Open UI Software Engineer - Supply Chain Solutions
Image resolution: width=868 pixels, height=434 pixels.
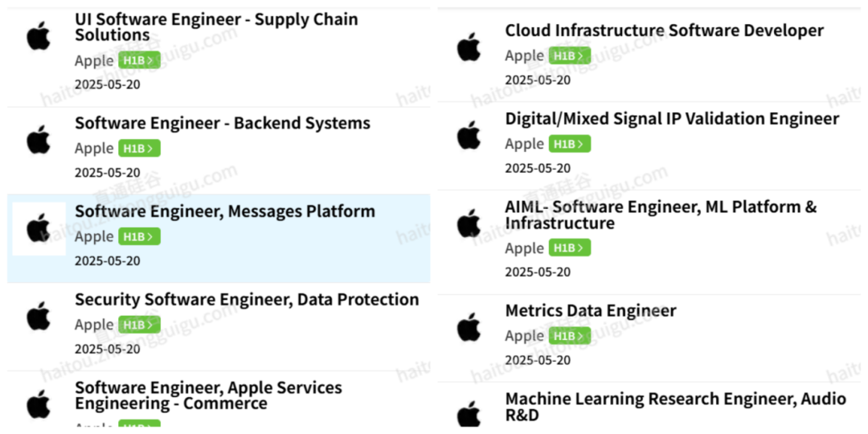coord(216,27)
